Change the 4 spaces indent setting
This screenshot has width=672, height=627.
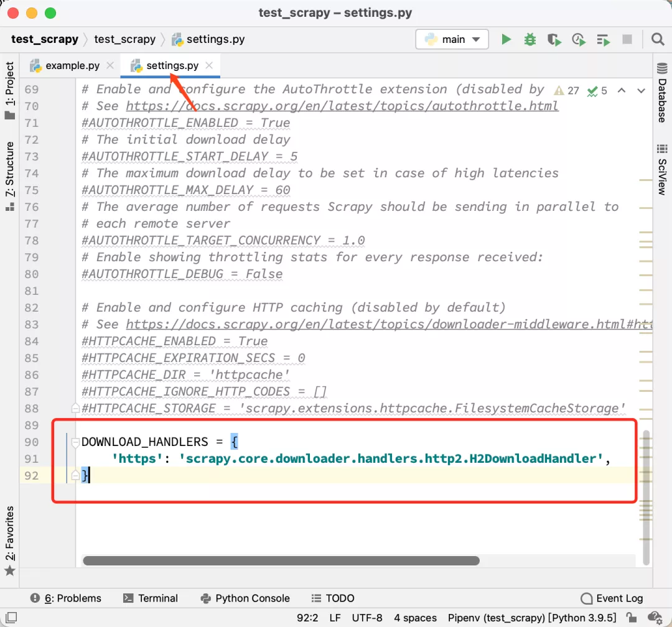[x=415, y=618]
